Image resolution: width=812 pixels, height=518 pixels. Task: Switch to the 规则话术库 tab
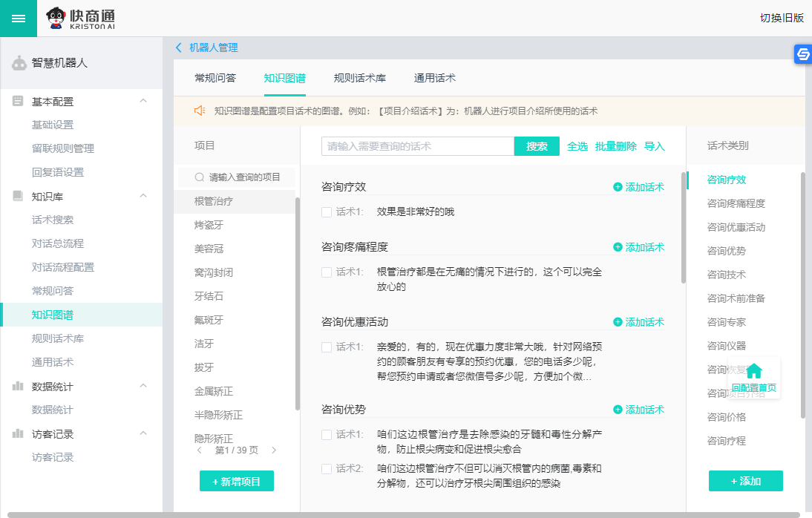point(359,78)
